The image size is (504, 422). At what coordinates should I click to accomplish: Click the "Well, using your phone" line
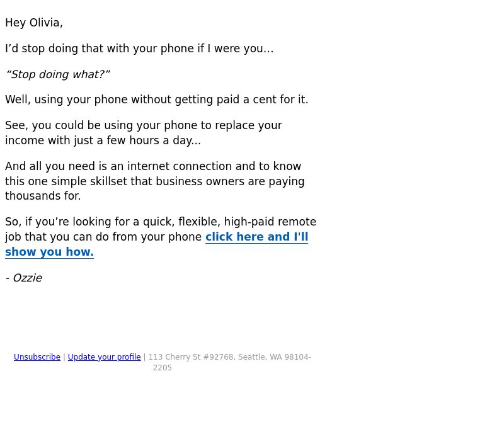pos(156,100)
